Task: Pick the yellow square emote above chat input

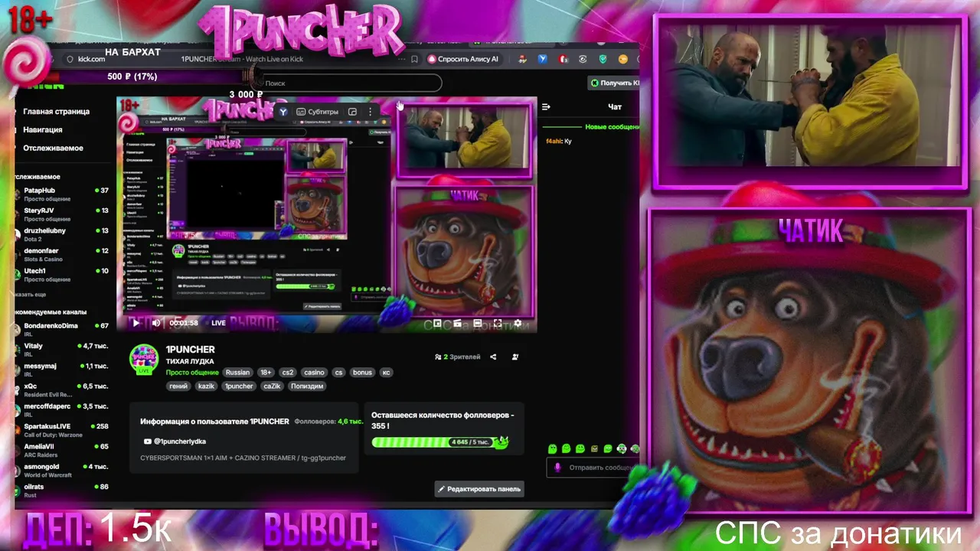Action: pos(593,448)
